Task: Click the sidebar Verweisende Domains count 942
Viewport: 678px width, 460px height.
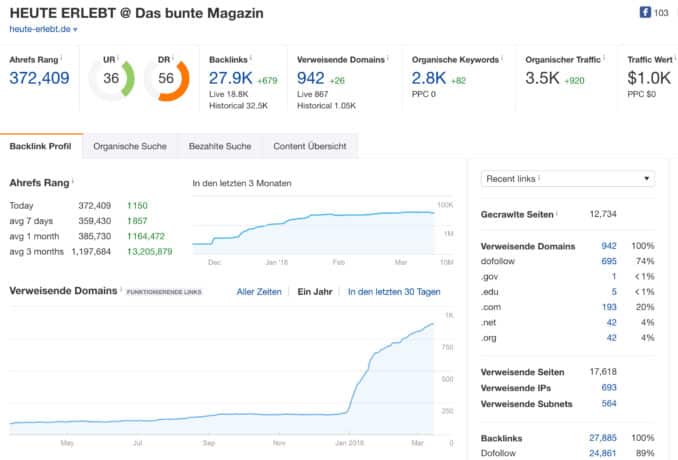Action: (608, 246)
